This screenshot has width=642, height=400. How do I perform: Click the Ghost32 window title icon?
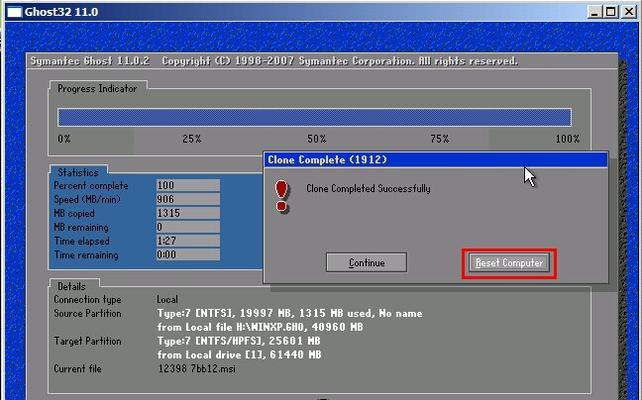tap(14, 12)
